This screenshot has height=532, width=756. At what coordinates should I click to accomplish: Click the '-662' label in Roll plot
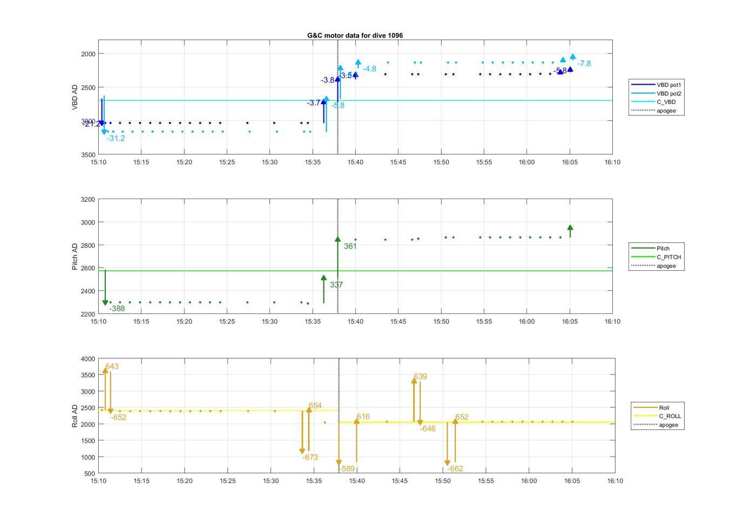pos(455,469)
